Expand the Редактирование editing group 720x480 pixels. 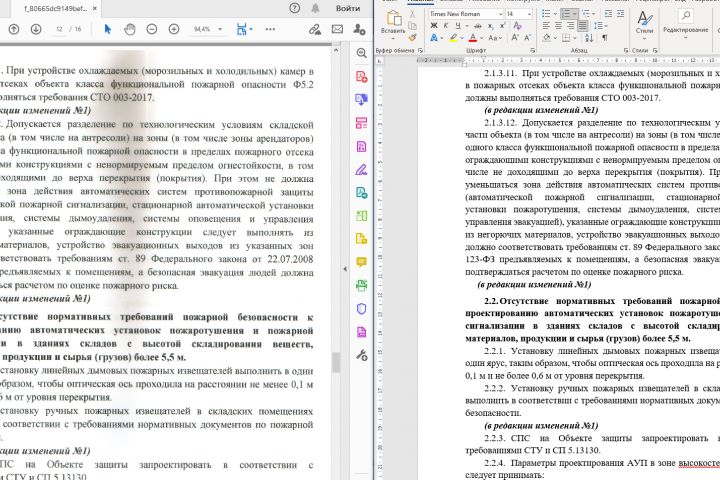point(685,25)
